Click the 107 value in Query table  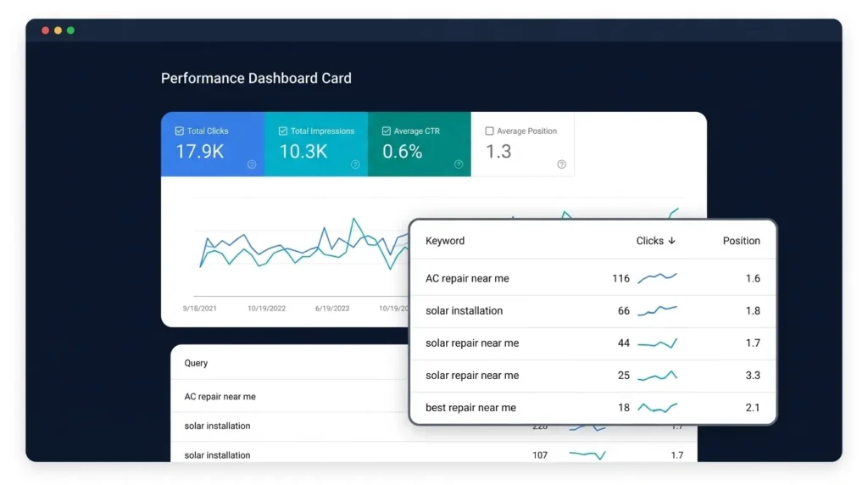(540, 455)
